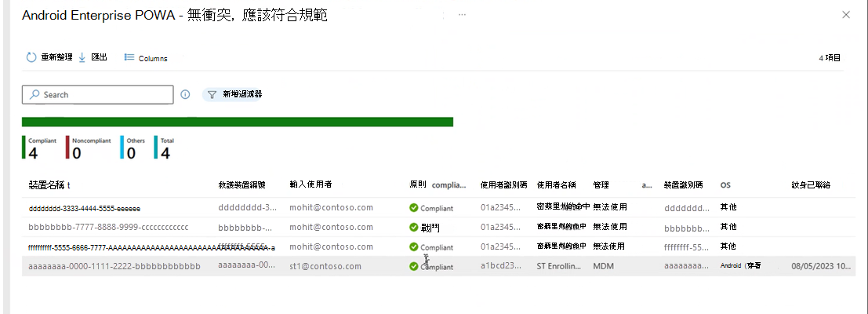Click the 新增過濾器 add filter button
868x314 pixels.
click(234, 95)
